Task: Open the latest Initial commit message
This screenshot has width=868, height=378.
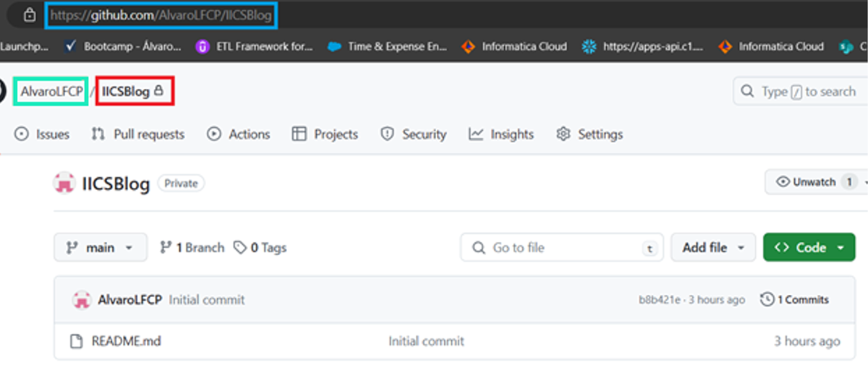Action: tap(207, 299)
